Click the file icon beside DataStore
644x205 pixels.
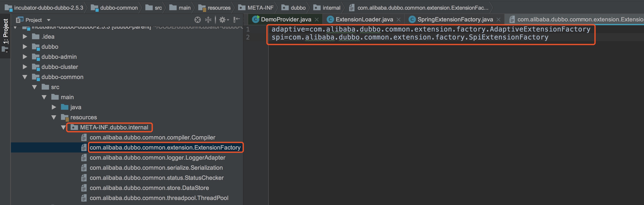point(84,188)
